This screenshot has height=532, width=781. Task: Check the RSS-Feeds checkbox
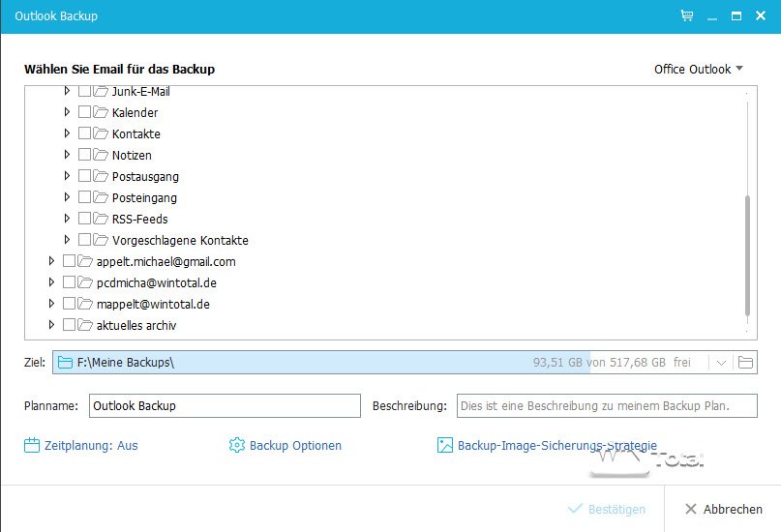point(84,219)
